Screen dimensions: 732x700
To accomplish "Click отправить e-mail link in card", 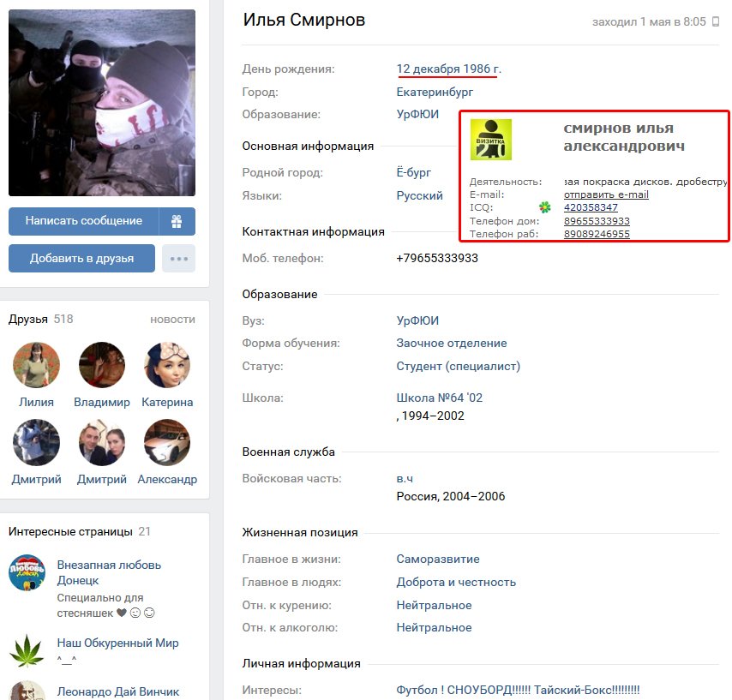I will click(x=606, y=194).
